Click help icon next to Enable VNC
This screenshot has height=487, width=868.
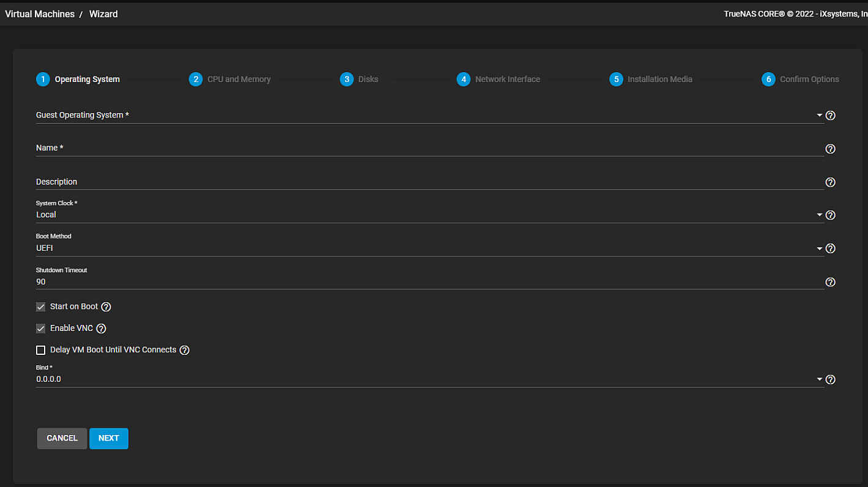point(102,329)
